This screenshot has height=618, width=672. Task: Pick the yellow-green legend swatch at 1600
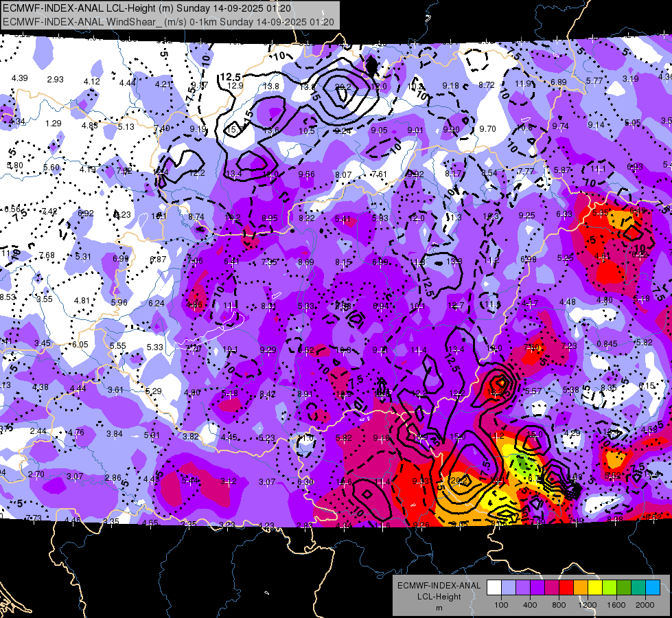click(610, 588)
